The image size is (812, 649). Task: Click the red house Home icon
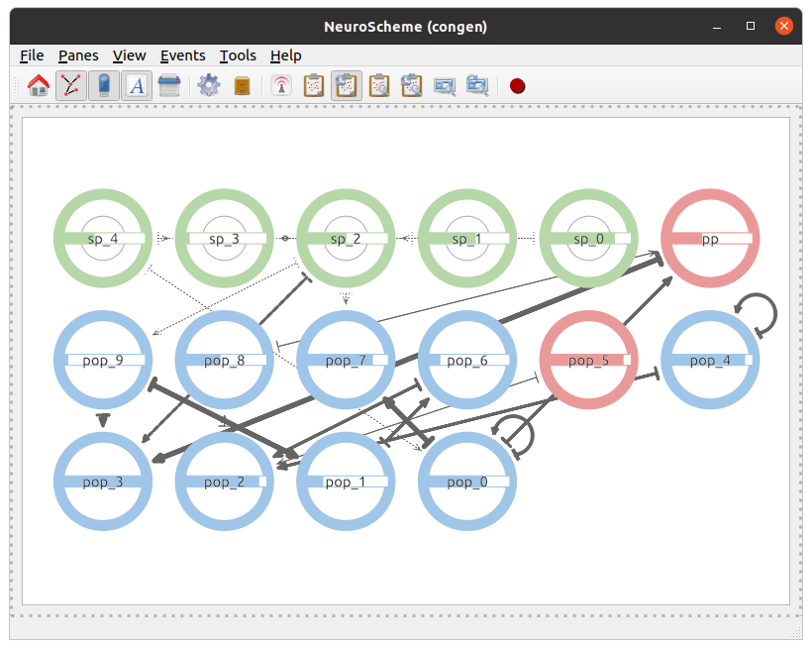[39, 86]
